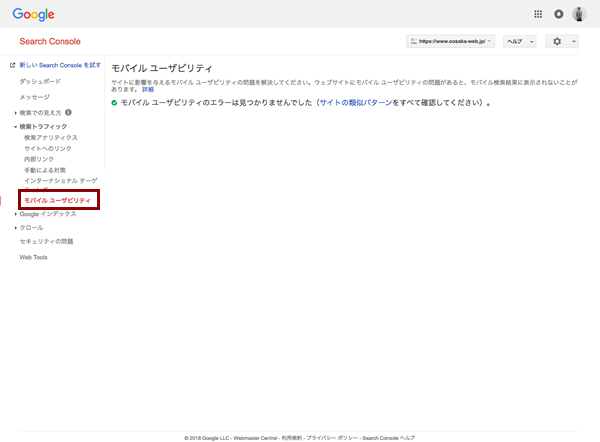600x442 pixels.
Task: Select インターナショナル ターゲティング in the sidebar
Action: pos(61,183)
